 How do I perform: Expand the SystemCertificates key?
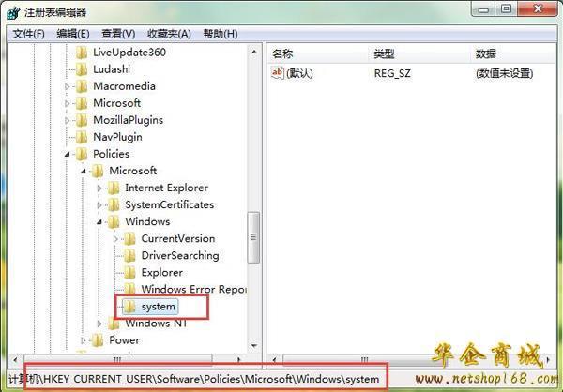(99, 205)
